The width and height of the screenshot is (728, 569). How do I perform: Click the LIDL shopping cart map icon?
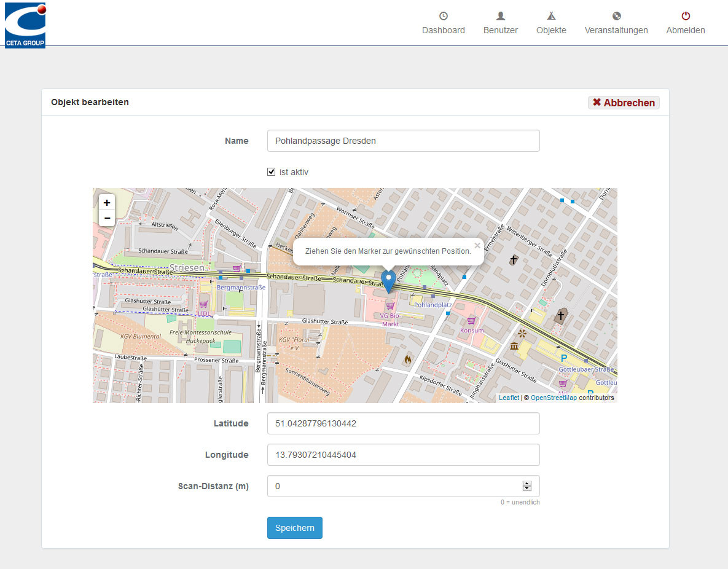[203, 304]
